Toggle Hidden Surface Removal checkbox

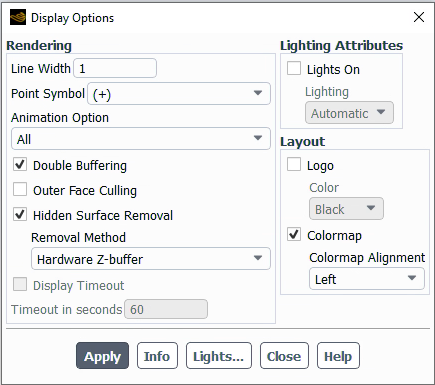pyautogui.click(x=20, y=214)
